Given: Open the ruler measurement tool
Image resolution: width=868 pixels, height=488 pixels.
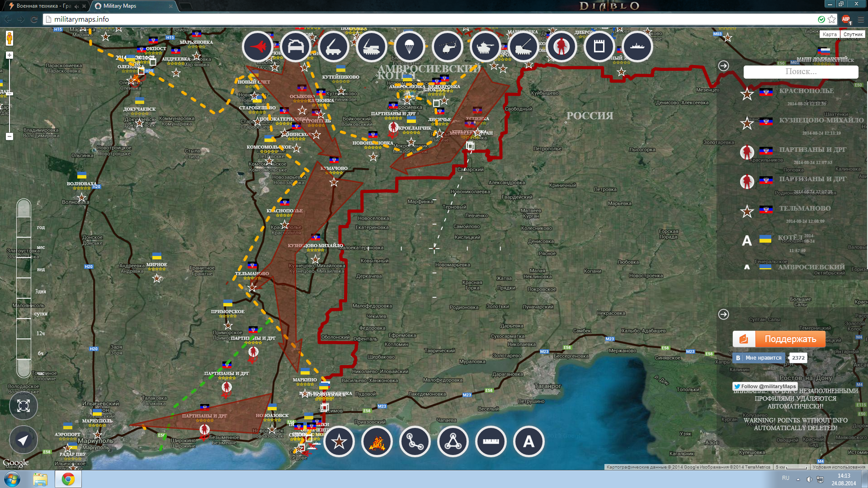Looking at the screenshot, I should tap(491, 442).
